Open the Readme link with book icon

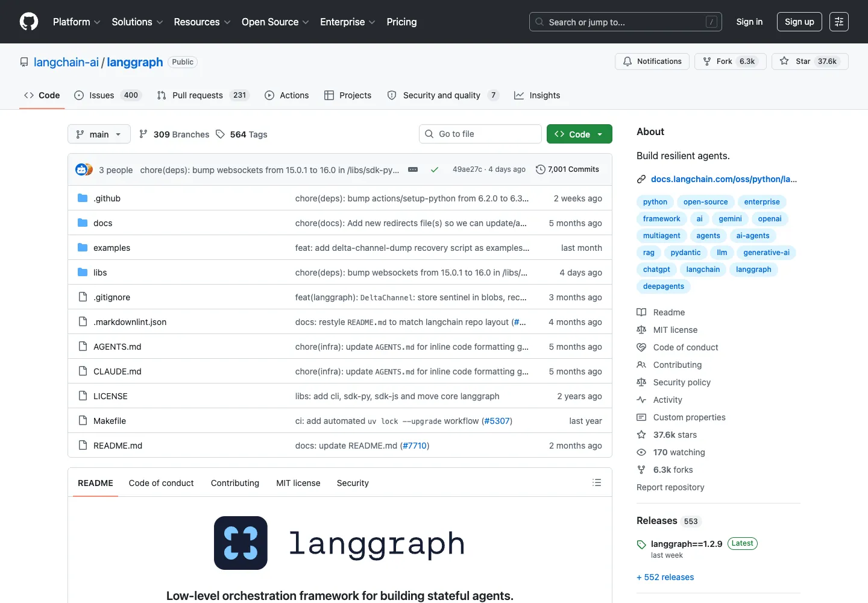tap(661, 312)
